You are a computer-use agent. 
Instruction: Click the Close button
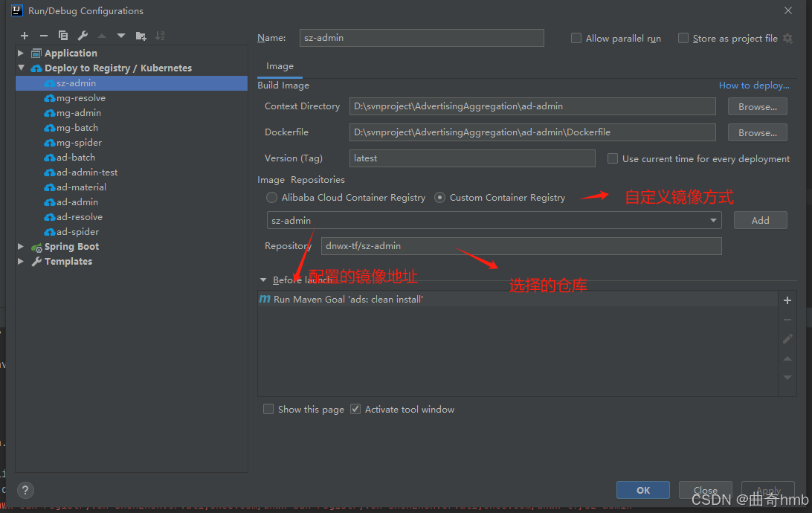[x=706, y=490]
